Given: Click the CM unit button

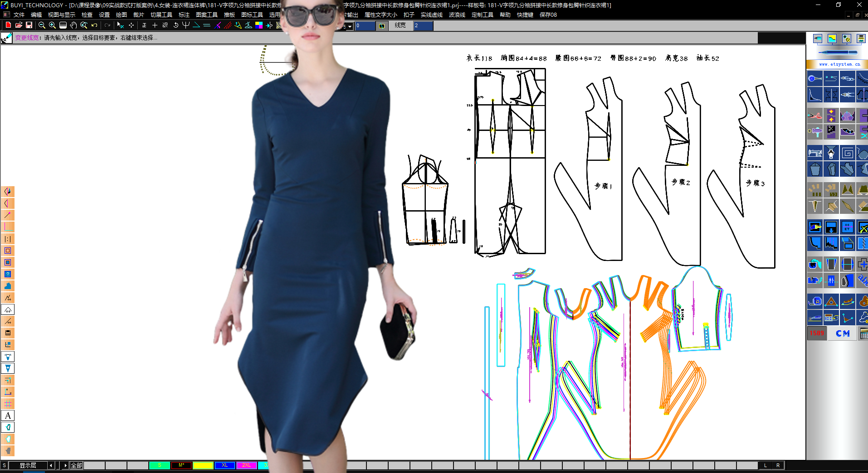Looking at the screenshot, I should [x=843, y=333].
